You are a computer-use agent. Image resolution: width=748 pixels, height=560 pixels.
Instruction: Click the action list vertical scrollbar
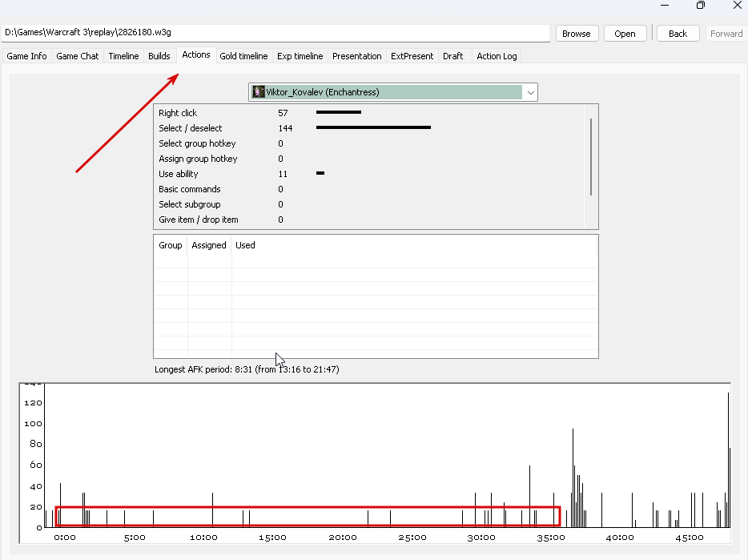(x=591, y=157)
